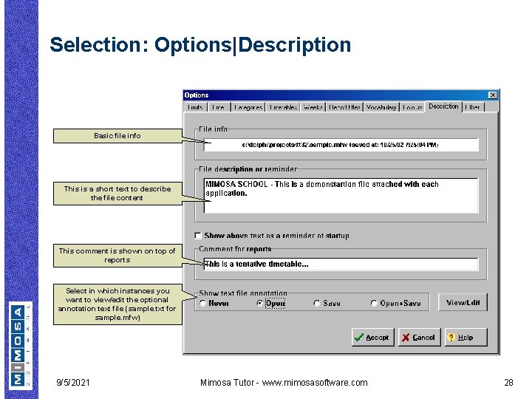
Task: Switch to the Limits tab
Action: coord(195,107)
